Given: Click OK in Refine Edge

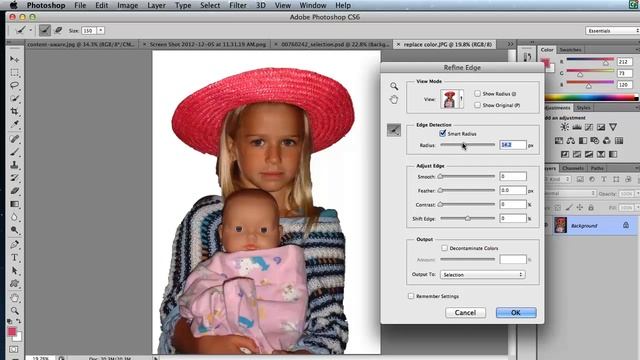Looking at the screenshot, I should (x=516, y=313).
